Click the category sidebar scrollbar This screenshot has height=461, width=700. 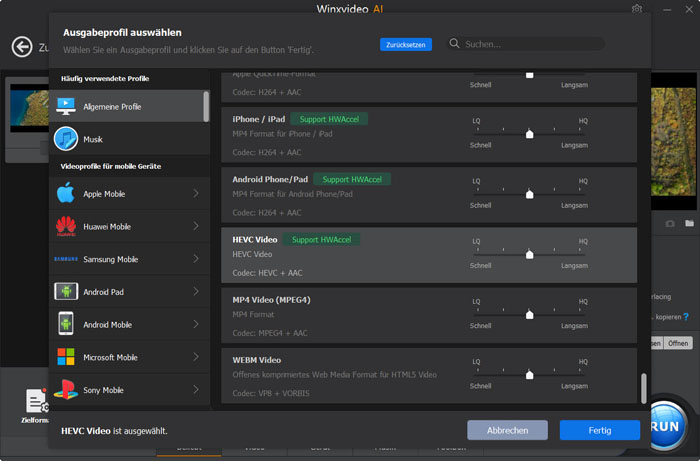(206, 106)
